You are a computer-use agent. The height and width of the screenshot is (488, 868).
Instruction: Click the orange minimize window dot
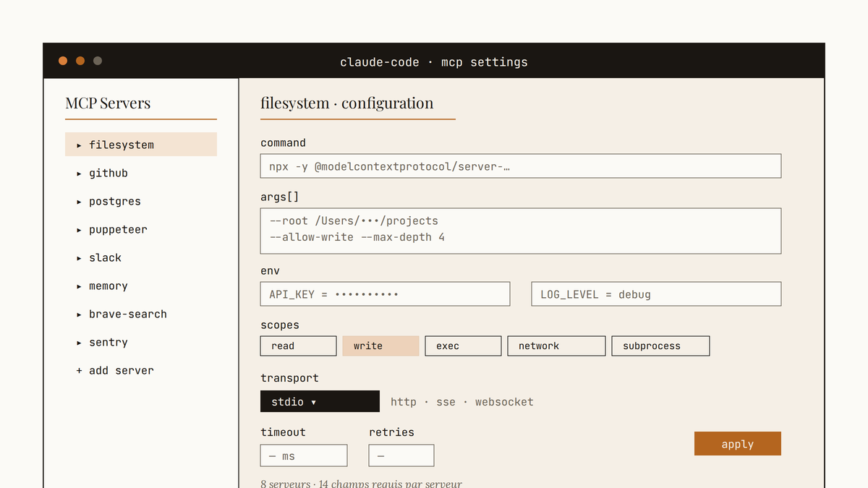tap(80, 61)
